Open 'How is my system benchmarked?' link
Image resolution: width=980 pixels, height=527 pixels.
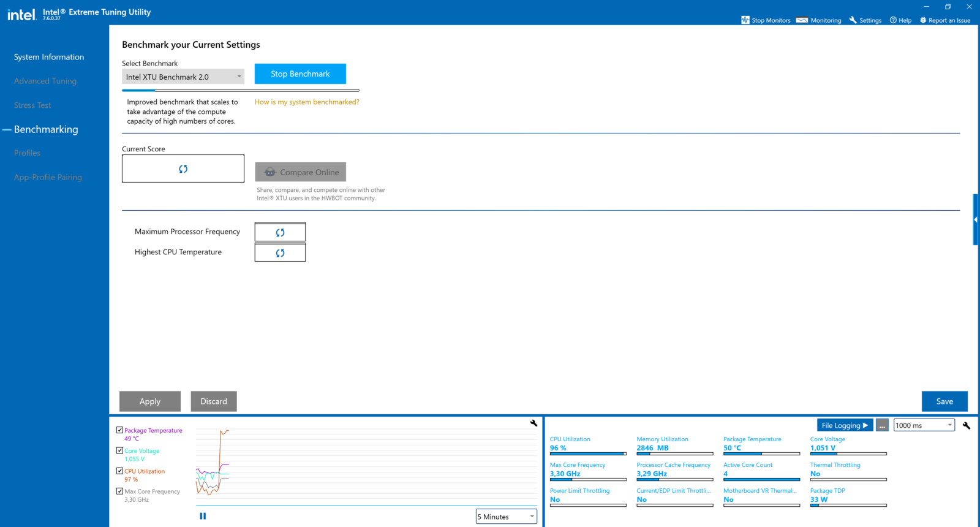point(307,102)
